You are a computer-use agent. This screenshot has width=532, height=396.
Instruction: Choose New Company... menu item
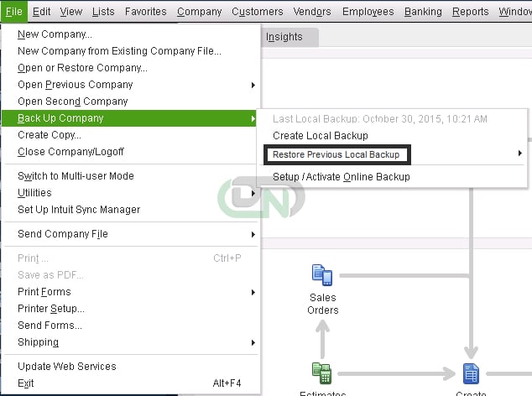tap(131, 34)
